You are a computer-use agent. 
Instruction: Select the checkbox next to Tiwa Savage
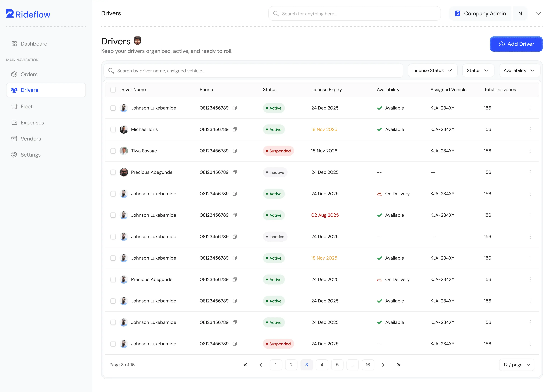(113, 151)
